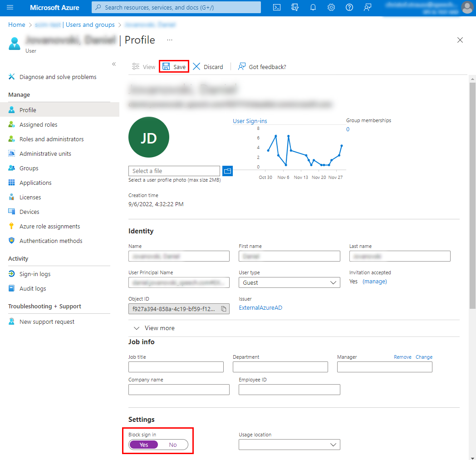The height and width of the screenshot is (460, 476).
Task: Open Audit logs
Action: coord(33,289)
